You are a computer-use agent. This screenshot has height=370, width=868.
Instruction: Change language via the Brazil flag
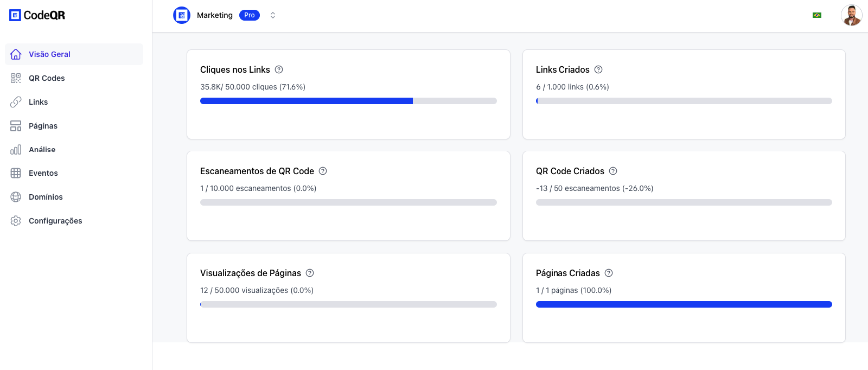point(817,15)
